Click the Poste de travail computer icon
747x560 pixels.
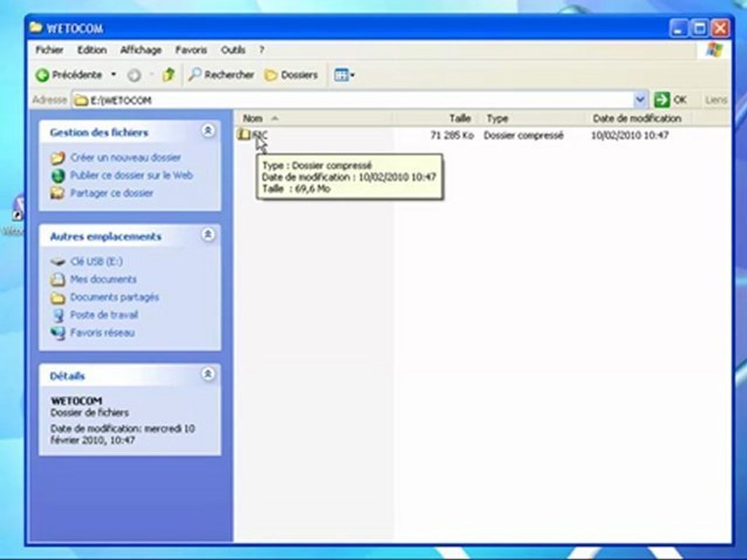[58, 315]
